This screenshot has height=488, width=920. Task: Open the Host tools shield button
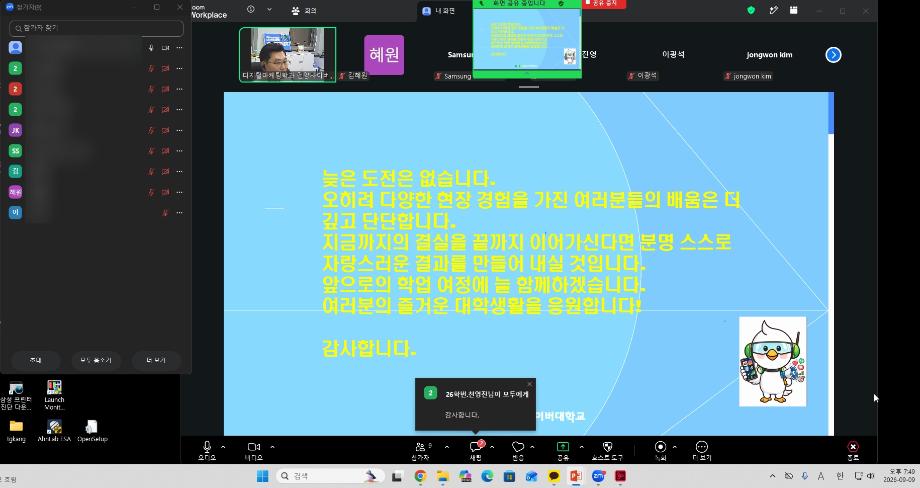coord(607,450)
